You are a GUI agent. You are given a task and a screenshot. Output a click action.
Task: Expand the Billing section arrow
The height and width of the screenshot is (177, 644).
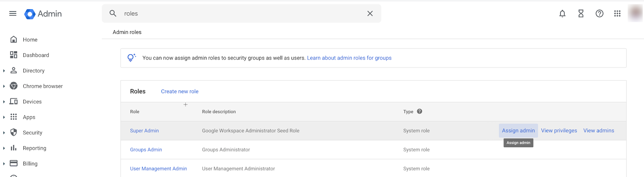point(4,164)
